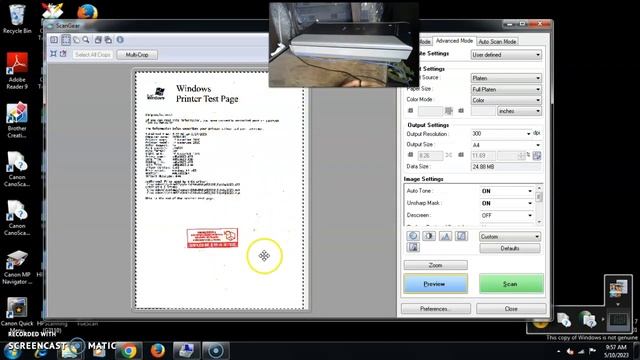Open the Brightness/Contrast adjustment
The image size is (640, 360).
(429, 236)
